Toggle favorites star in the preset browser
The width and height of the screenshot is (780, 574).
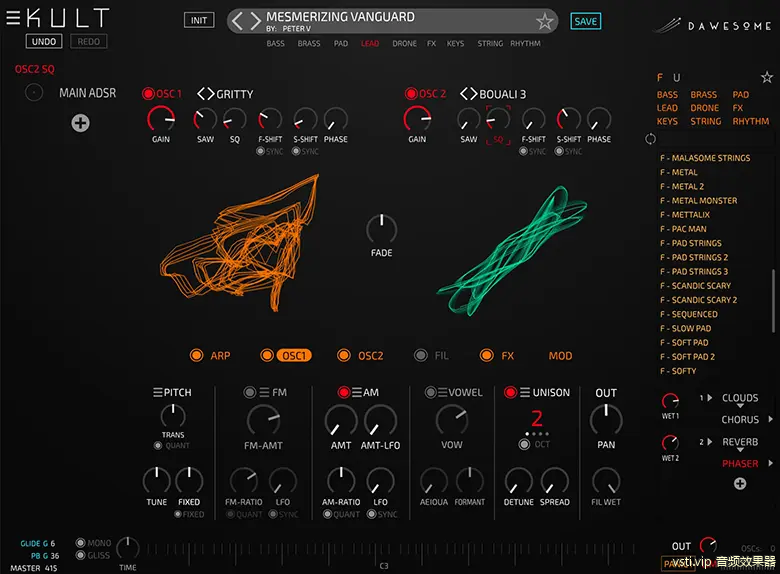[x=766, y=77]
